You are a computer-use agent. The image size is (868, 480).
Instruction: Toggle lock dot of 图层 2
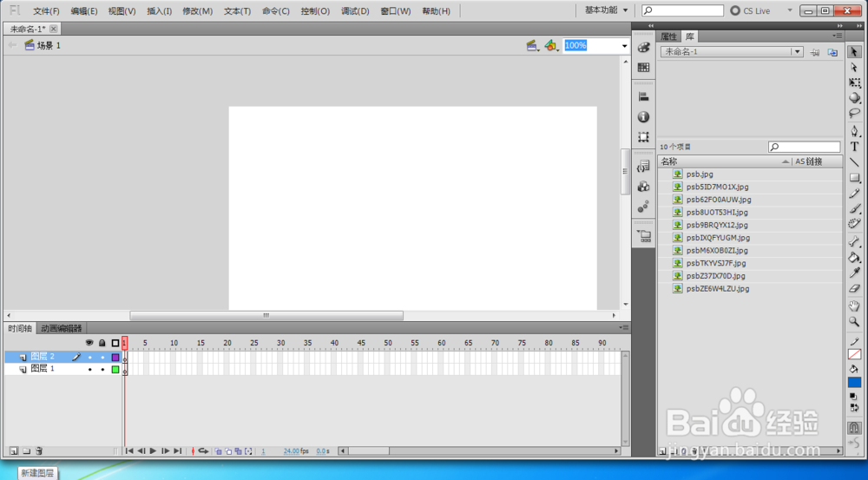point(102,357)
